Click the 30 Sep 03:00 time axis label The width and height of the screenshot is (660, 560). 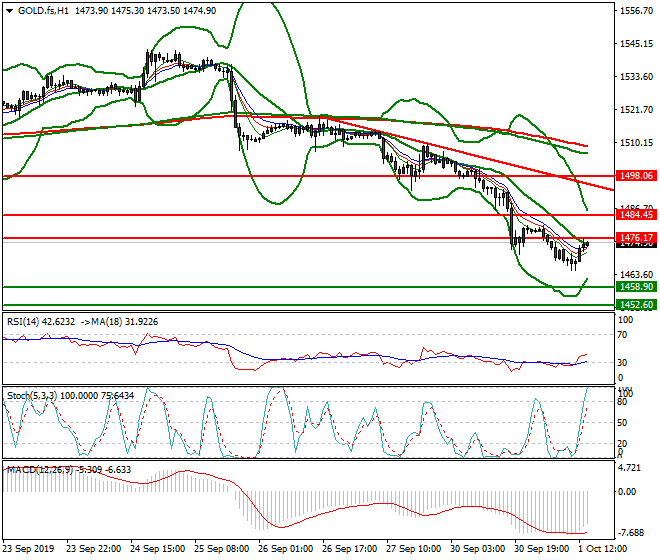tap(477, 549)
